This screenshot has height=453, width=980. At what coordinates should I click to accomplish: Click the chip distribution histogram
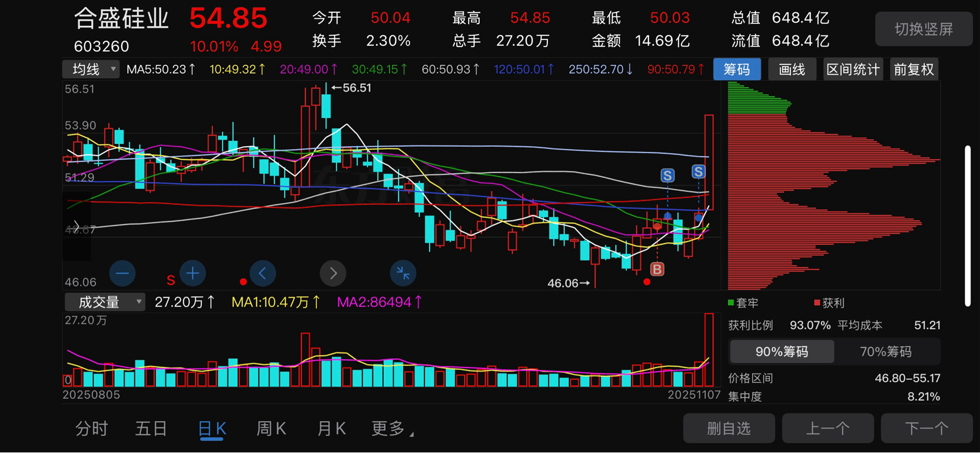pyautogui.click(x=834, y=186)
